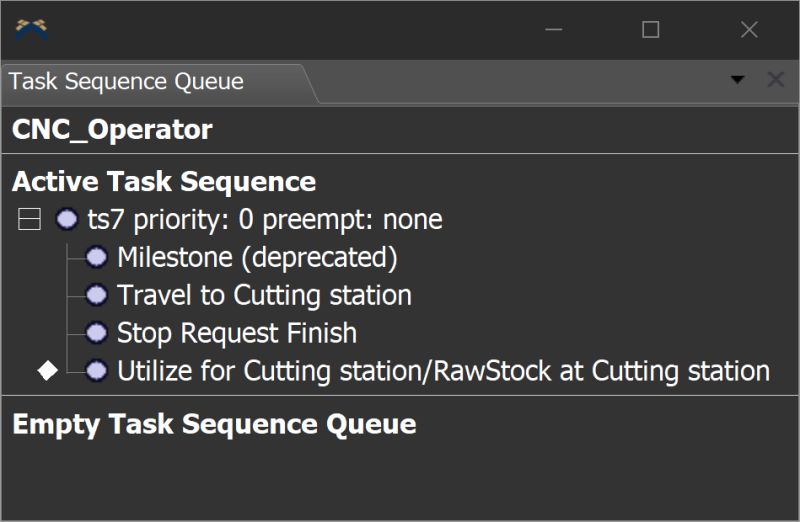Click the white diamond active task marker
The image size is (800, 522).
tap(46, 371)
